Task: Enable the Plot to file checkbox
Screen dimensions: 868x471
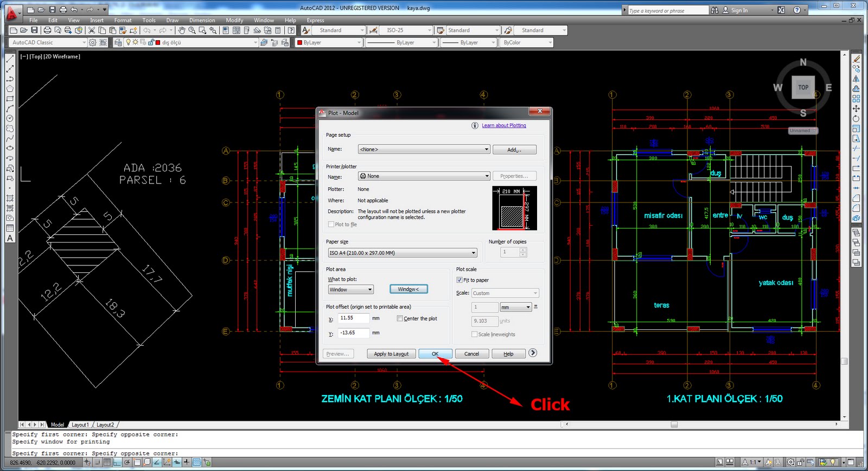Action: coord(331,224)
